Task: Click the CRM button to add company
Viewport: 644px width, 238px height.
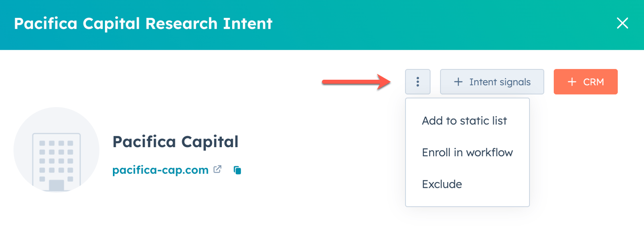Action: pos(585,81)
